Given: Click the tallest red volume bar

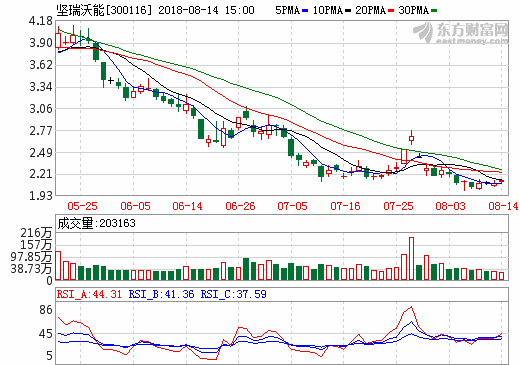Looking at the screenshot, I should [x=411, y=258].
